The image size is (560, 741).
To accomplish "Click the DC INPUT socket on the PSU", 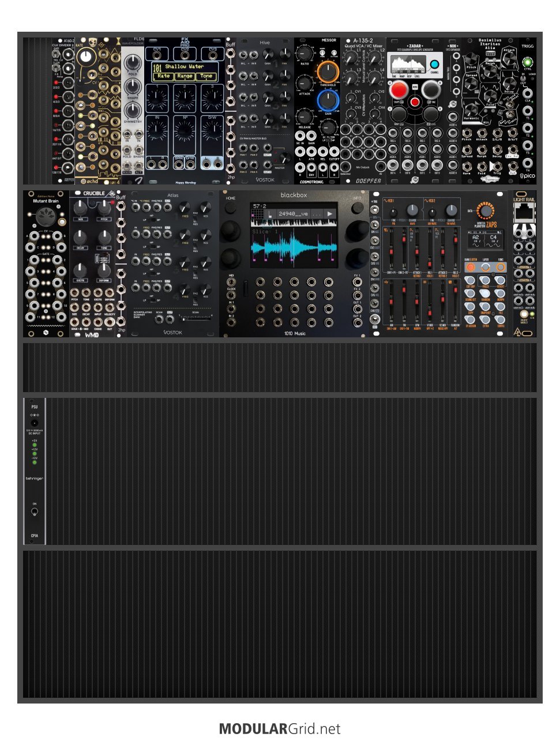I will (35, 423).
